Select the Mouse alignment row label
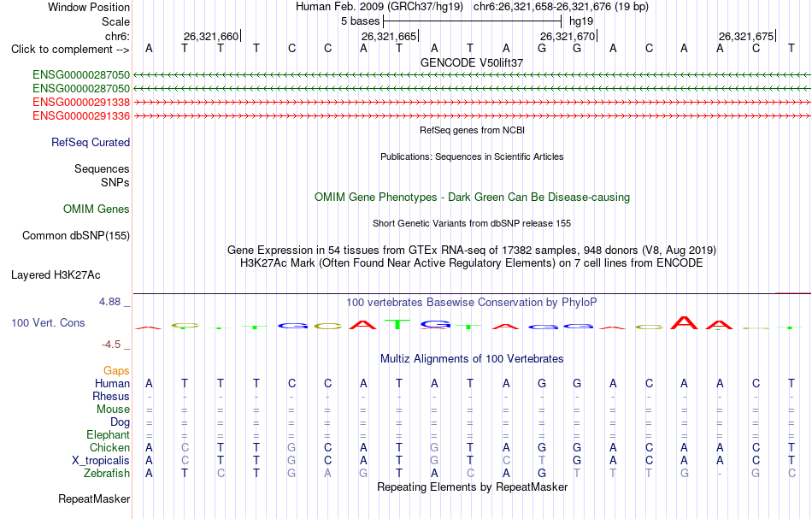The height and width of the screenshot is (519, 812). coord(113,410)
